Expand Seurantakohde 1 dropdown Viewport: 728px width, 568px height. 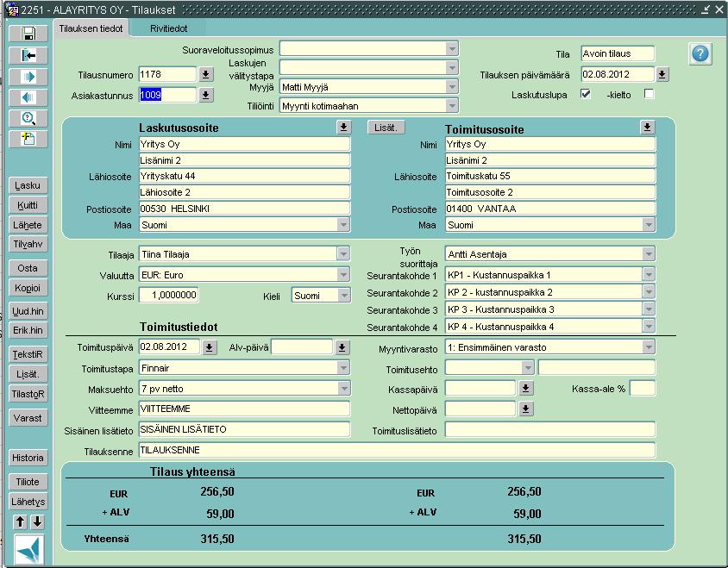648,275
